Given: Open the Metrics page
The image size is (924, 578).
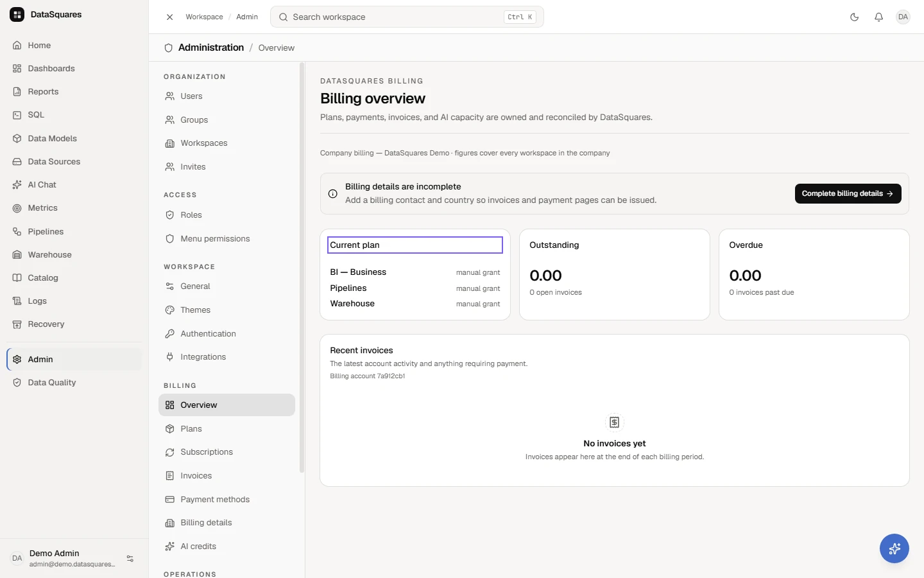Looking at the screenshot, I should point(74,208).
